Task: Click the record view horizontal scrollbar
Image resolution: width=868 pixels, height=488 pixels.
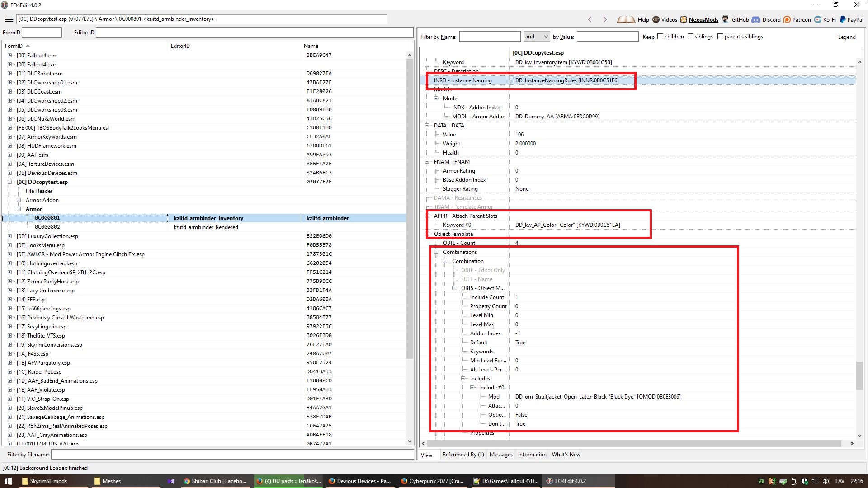Action: click(x=633, y=444)
